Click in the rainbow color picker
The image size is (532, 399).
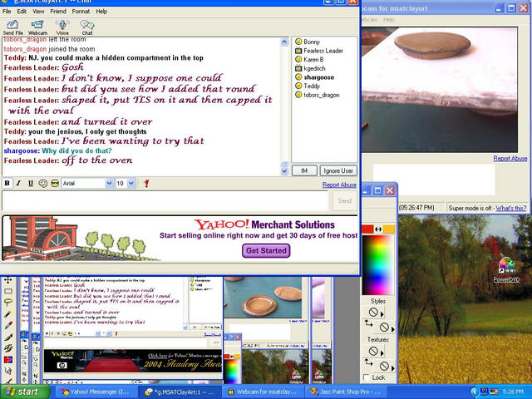[378, 265]
